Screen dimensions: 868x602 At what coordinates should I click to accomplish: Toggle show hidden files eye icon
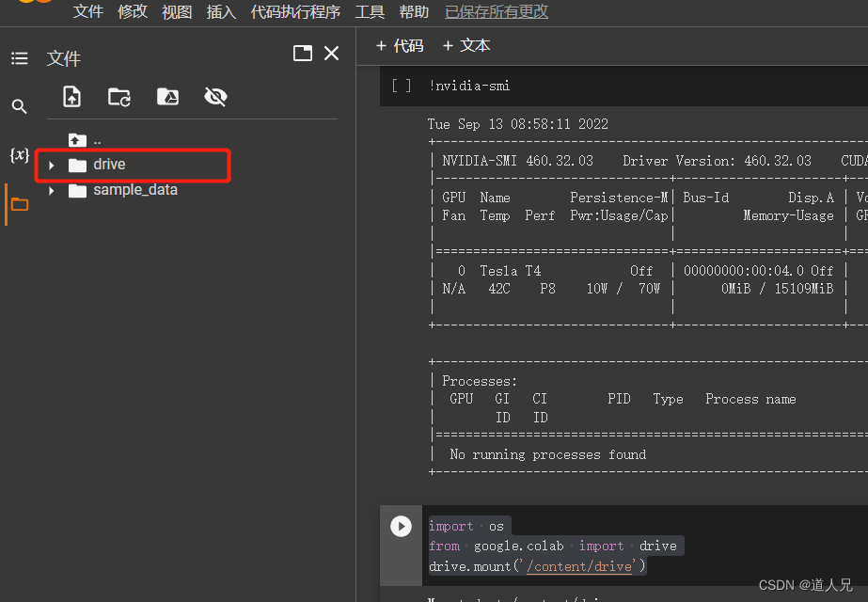[215, 97]
